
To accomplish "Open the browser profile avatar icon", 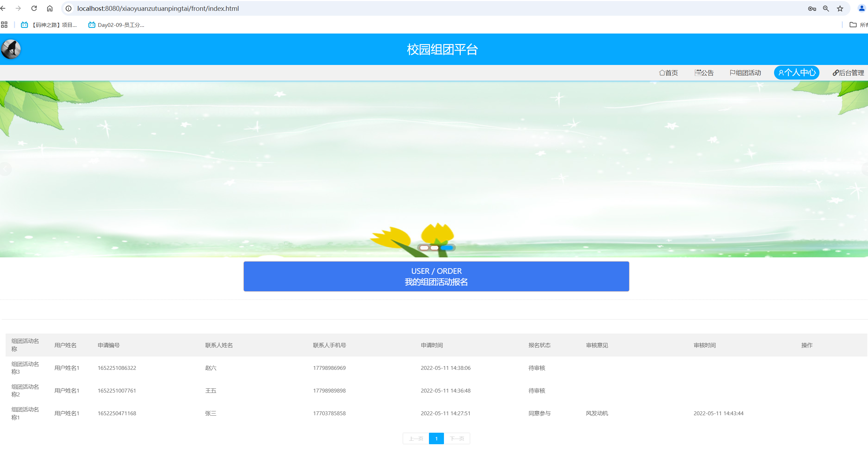I will click(x=861, y=8).
